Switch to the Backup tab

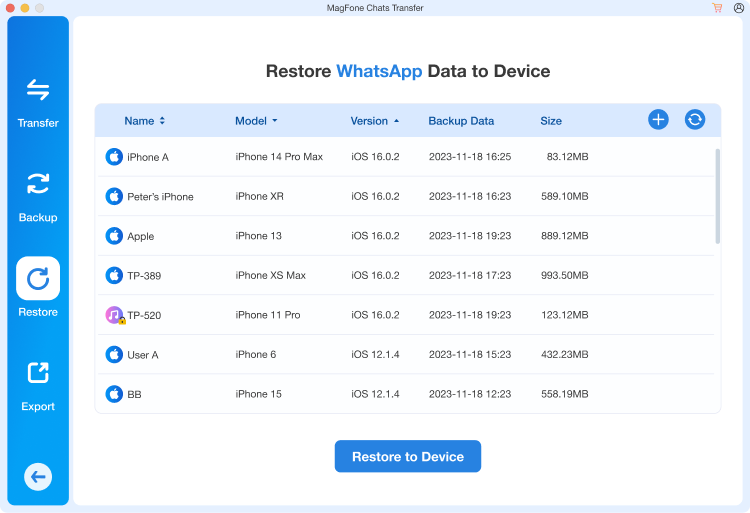tap(38, 196)
